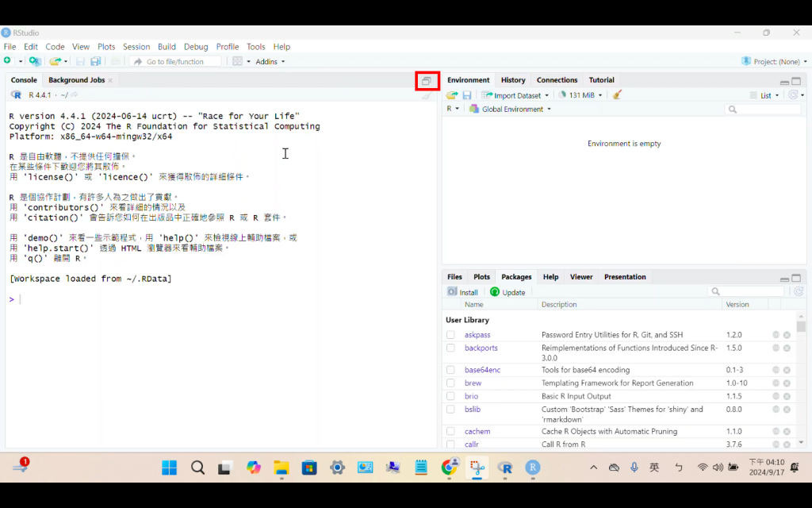The height and width of the screenshot is (508, 812).
Task: Open the Global Environment dropdown
Action: click(510, 109)
